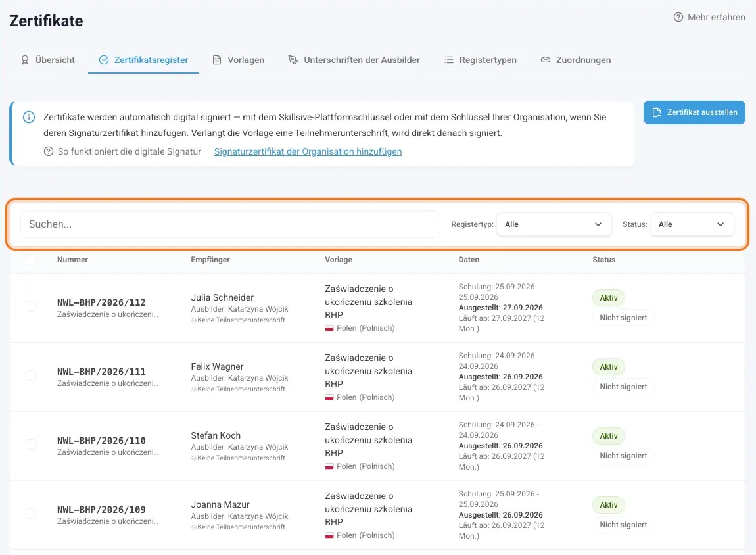The image size is (756, 555).
Task: Click Polish flag in Stefan Koch row
Action: tap(329, 466)
